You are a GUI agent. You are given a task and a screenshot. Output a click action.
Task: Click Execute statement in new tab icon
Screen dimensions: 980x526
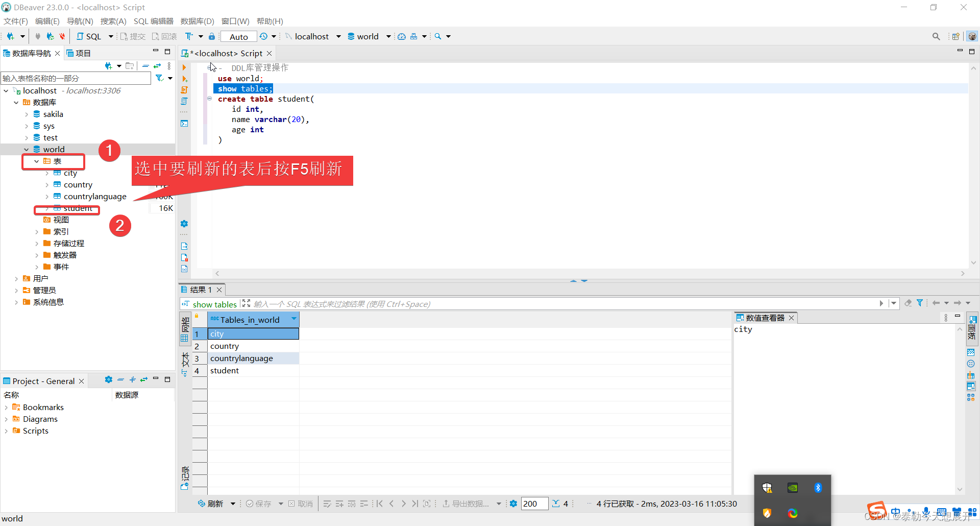(x=184, y=79)
